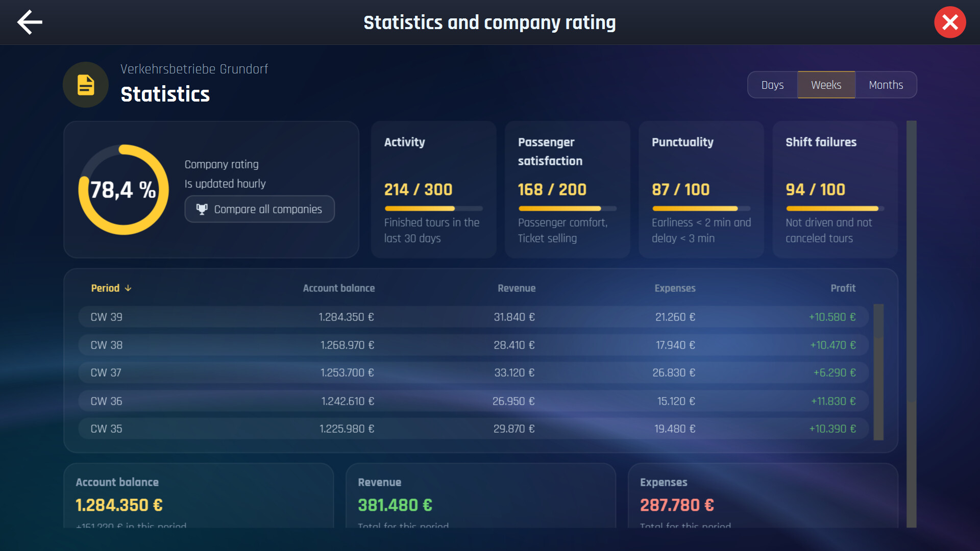Click the Passenger satisfaction progress bar
This screenshot has height=551, width=980.
tap(567, 209)
